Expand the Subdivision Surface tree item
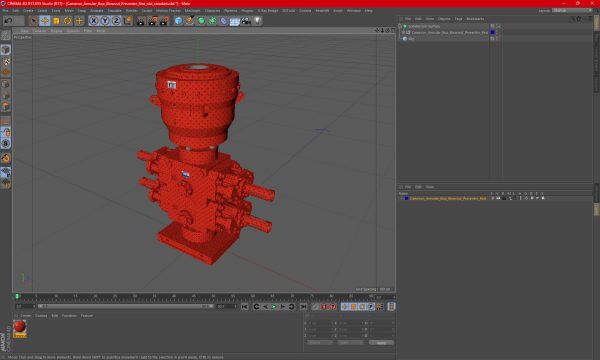This screenshot has height=360, width=600. coord(400,26)
